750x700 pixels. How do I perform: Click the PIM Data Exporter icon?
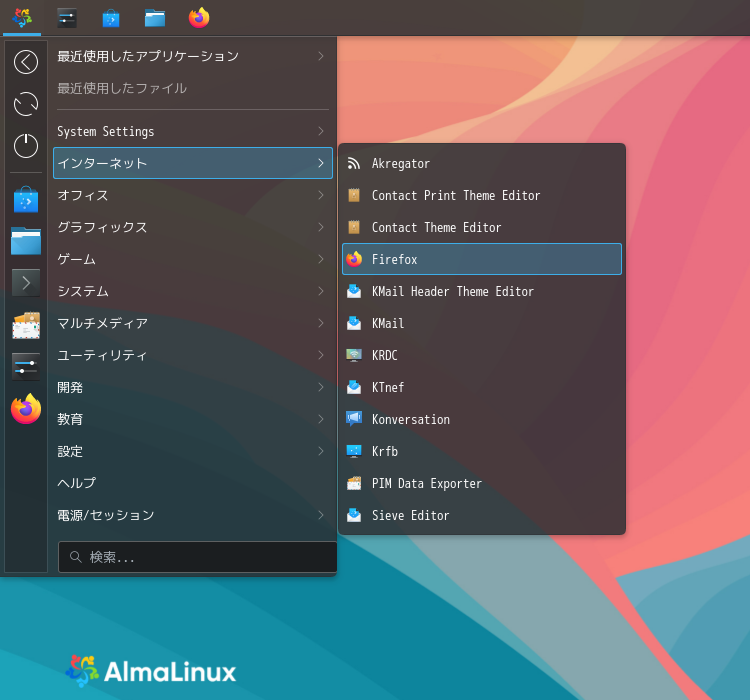[x=353, y=483]
